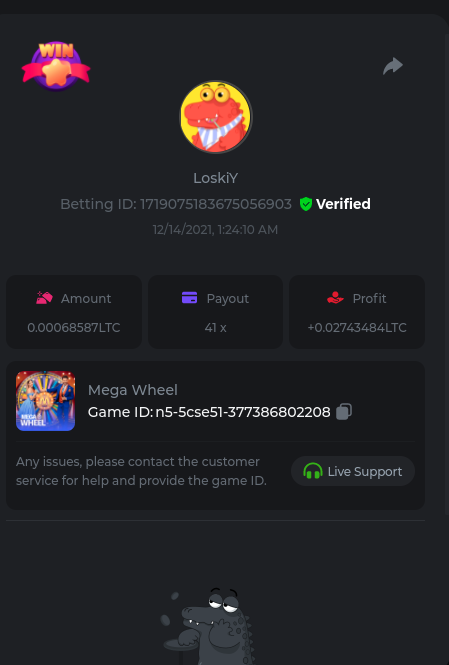Click the Mega Wheel game title

pyautogui.click(x=133, y=390)
